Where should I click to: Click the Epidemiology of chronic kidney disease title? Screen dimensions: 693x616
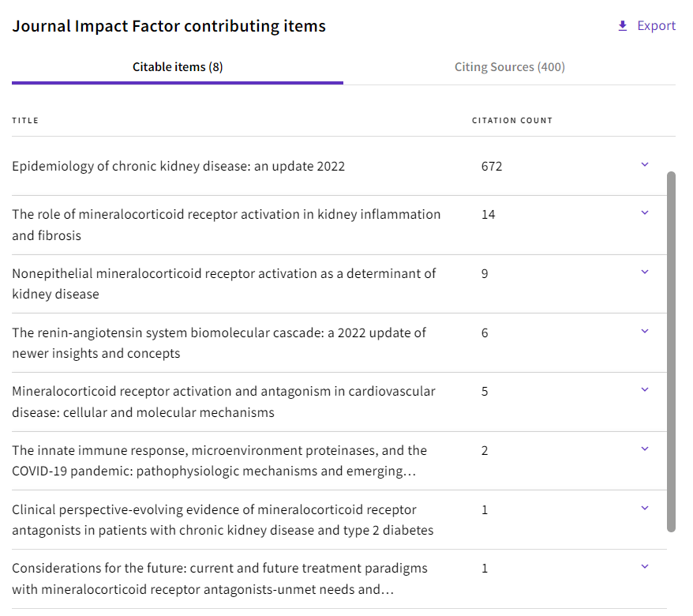click(178, 167)
